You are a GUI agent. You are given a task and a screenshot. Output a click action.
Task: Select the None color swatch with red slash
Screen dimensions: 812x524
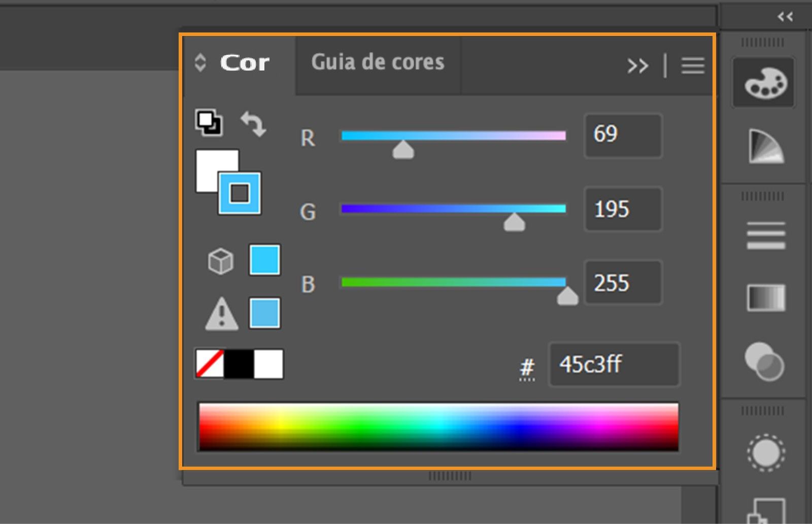(x=209, y=363)
